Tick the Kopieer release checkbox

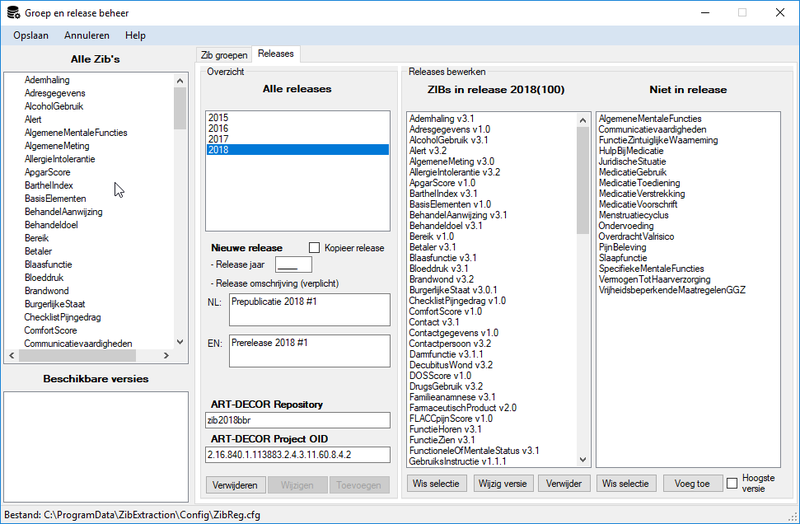coord(314,247)
